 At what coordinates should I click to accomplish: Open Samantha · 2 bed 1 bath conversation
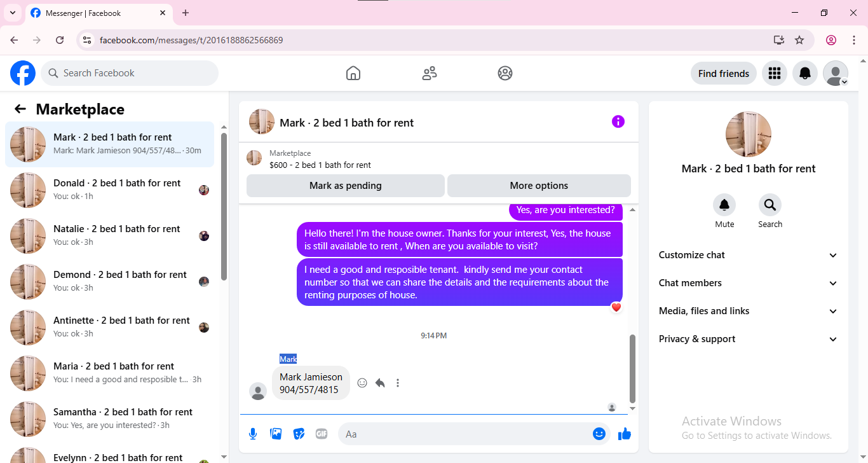(x=110, y=419)
